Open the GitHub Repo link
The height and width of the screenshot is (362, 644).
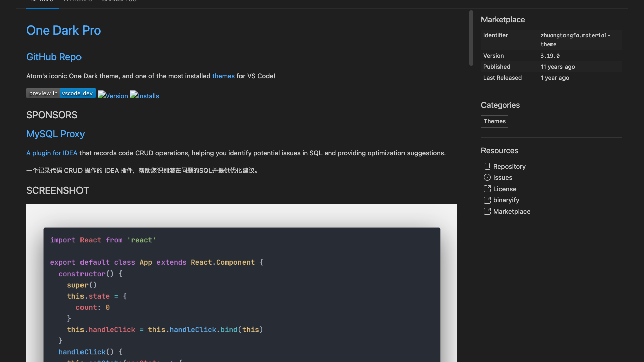(x=54, y=57)
